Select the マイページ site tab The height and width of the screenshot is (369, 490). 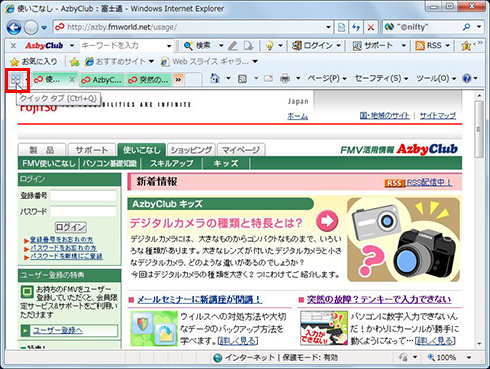point(241,150)
